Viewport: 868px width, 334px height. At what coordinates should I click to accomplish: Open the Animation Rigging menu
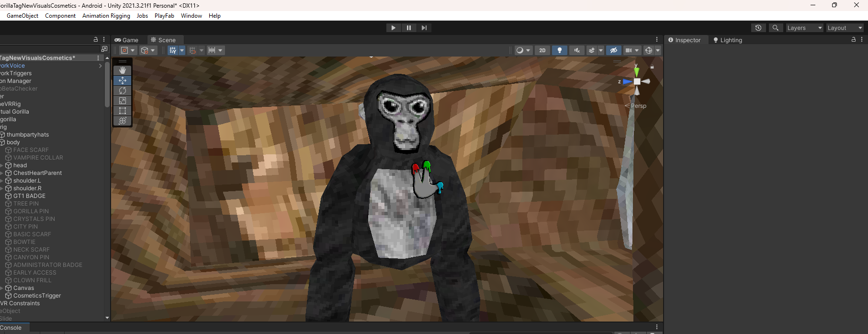click(106, 16)
